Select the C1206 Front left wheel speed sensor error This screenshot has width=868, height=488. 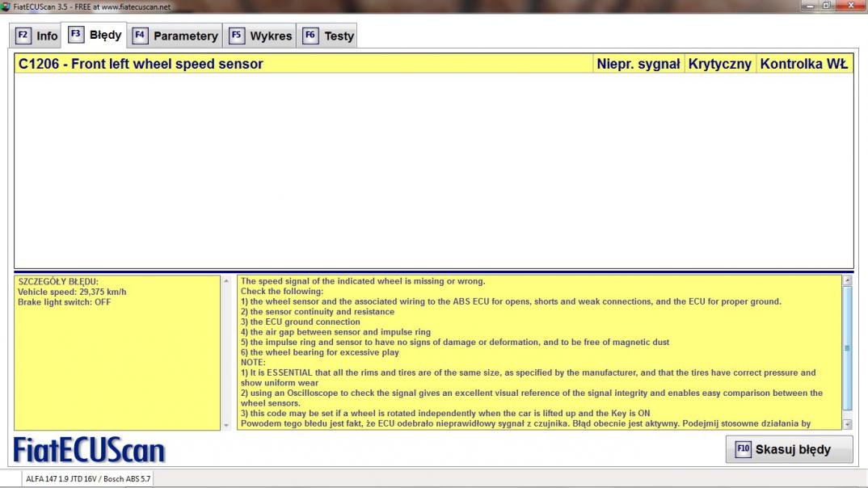(x=303, y=64)
